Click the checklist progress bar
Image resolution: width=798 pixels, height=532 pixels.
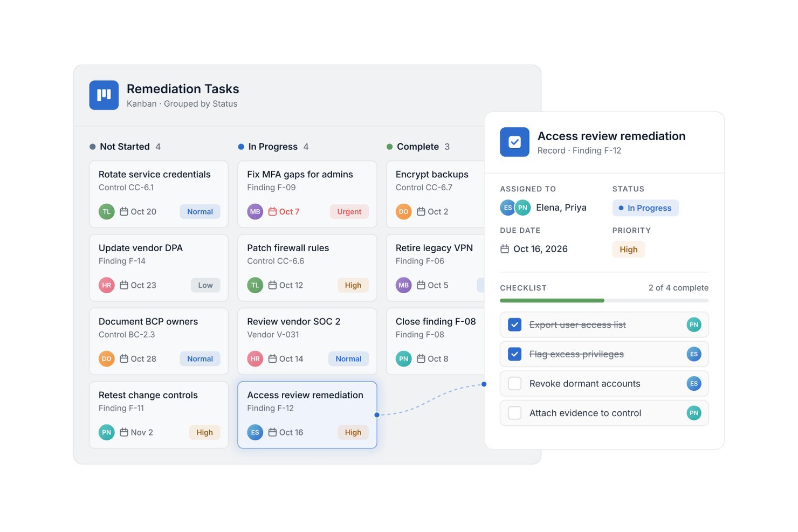tap(604, 301)
